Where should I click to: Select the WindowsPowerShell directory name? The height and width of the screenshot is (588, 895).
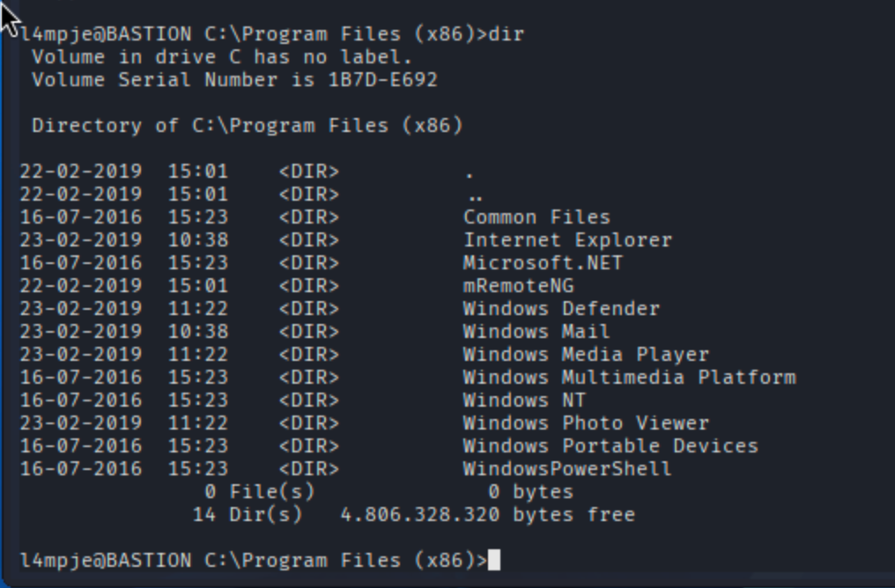(x=567, y=469)
